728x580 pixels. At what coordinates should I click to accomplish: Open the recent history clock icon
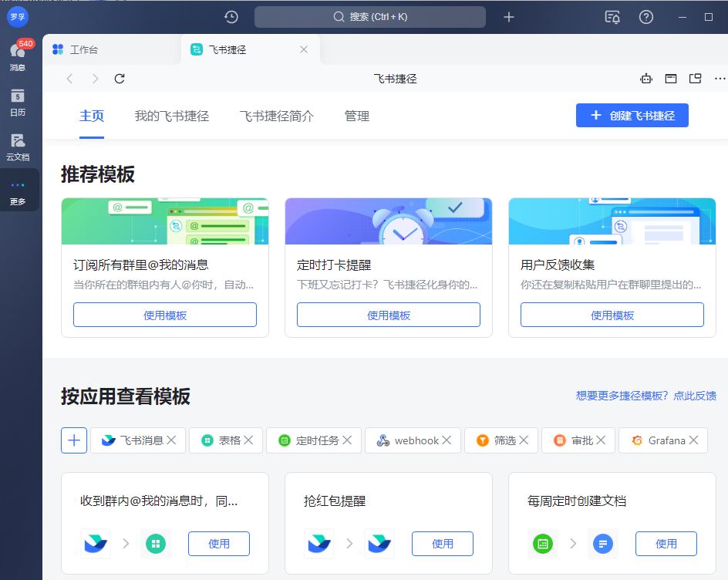pyautogui.click(x=231, y=16)
